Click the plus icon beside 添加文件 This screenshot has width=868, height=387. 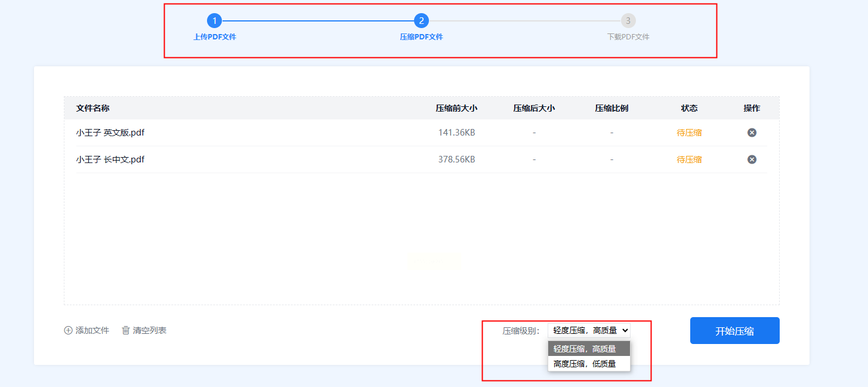(68, 330)
